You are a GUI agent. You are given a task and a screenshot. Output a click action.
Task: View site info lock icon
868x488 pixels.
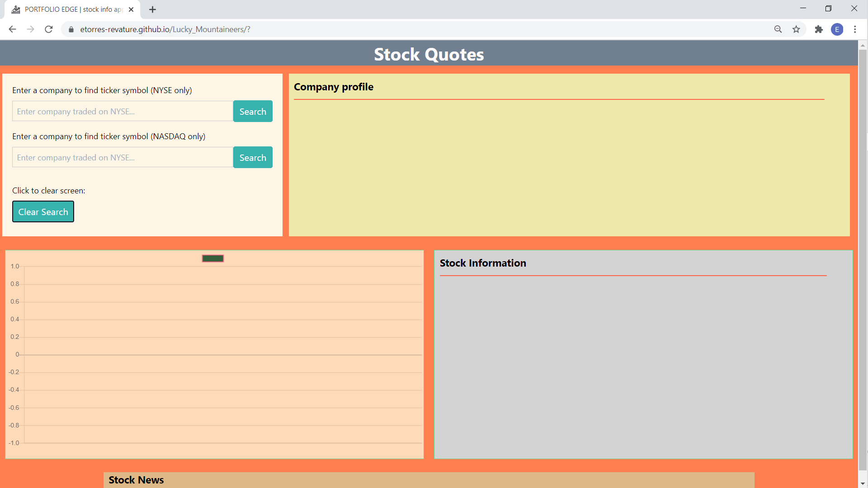tap(71, 29)
